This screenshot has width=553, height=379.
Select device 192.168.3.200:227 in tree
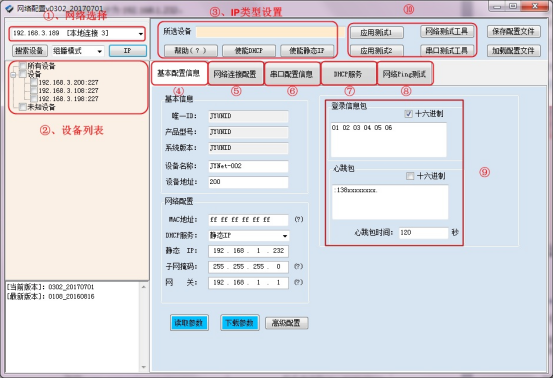68,82
